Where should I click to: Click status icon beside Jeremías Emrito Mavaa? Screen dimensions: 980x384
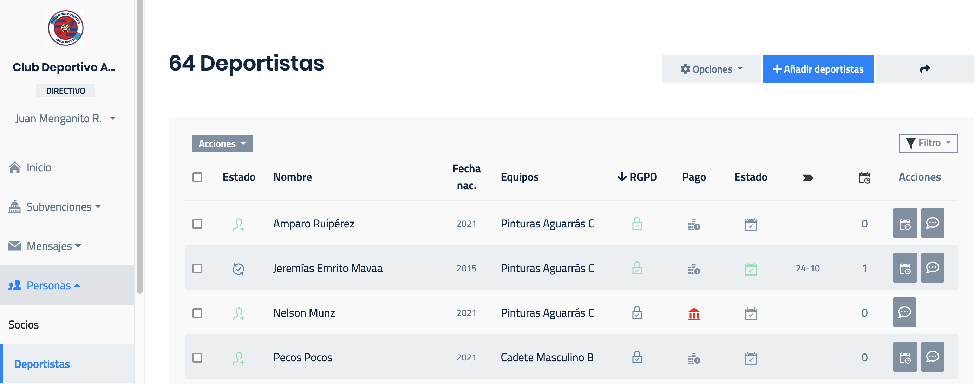point(238,269)
